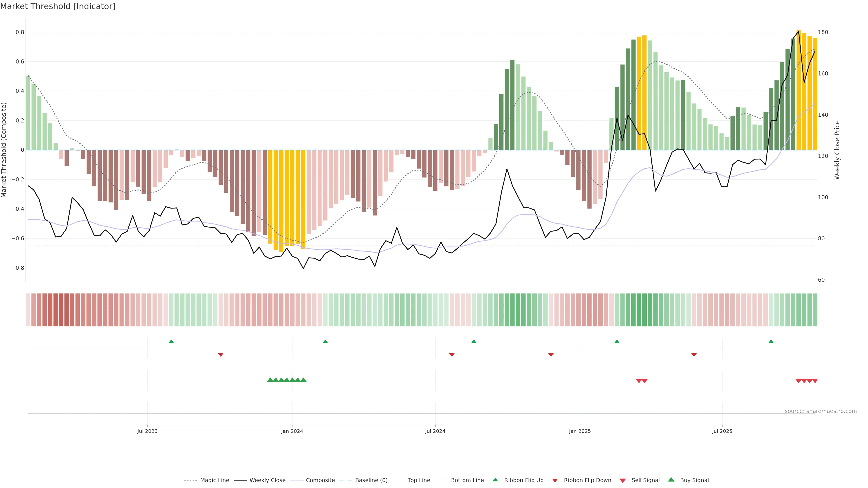Screen dimensions: 868x488
Task: Click the Sell Signal legend triangle
Action: tap(623, 480)
